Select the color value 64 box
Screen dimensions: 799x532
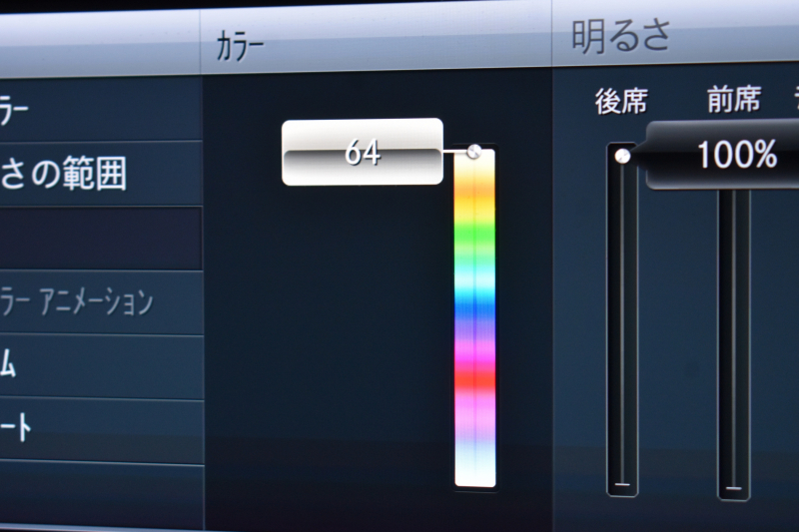[363, 152]
